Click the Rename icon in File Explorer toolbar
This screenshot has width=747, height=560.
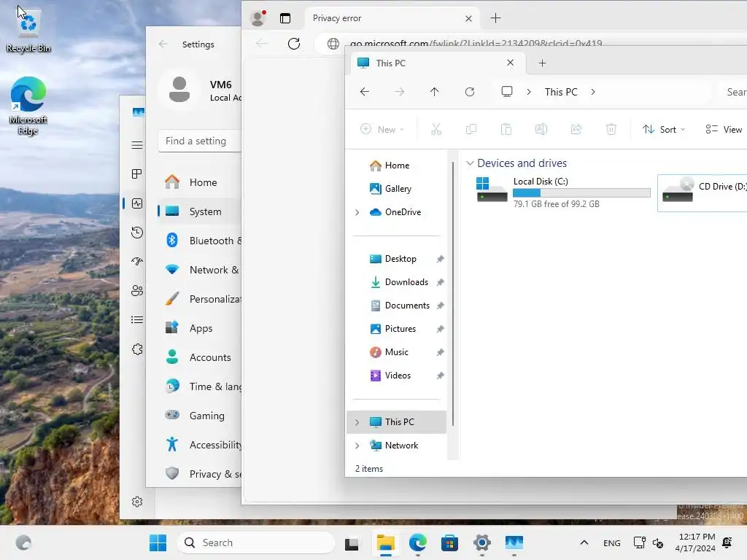[x=541, y=129]
